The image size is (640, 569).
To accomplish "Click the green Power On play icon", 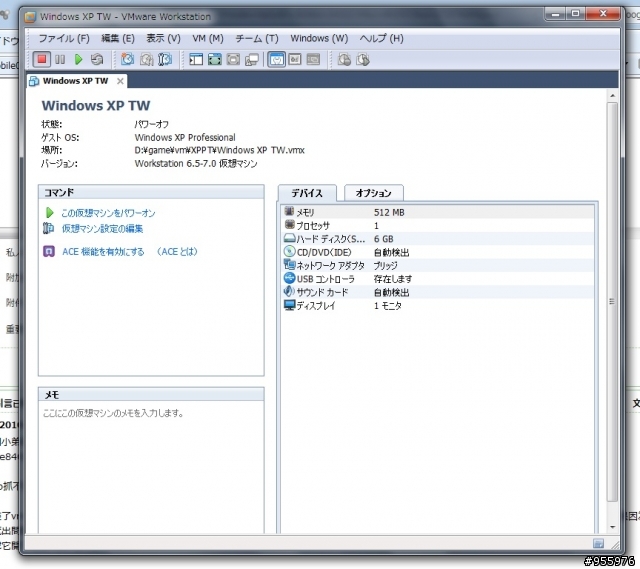I will tap(78, 60).
